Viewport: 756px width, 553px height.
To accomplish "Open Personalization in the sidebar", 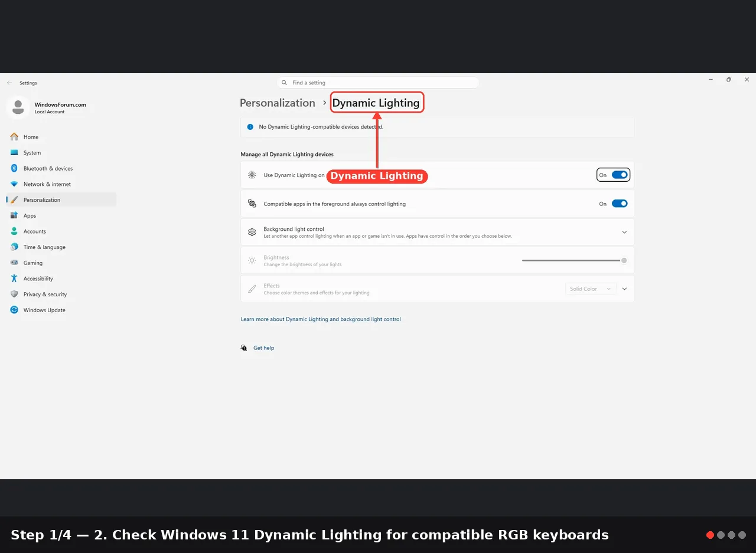I will point(61,200).
